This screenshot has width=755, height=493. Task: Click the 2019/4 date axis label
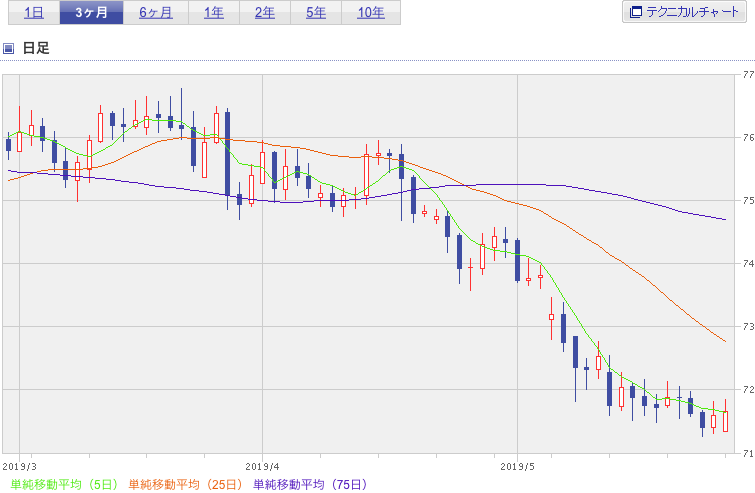262,467
